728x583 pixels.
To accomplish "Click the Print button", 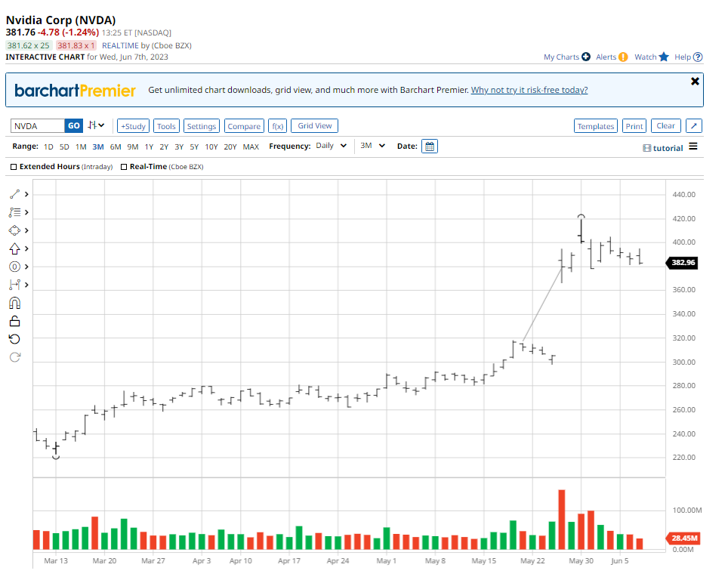I will 634,126.
